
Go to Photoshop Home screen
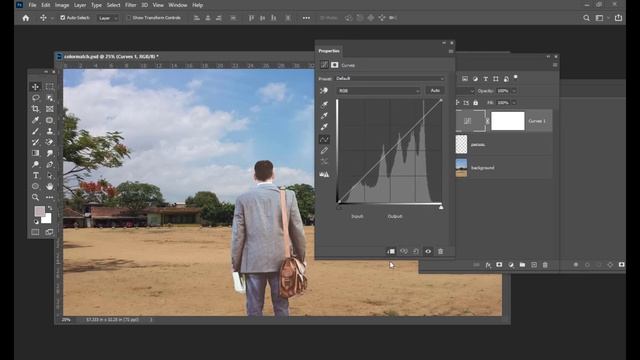click(26, 18)
